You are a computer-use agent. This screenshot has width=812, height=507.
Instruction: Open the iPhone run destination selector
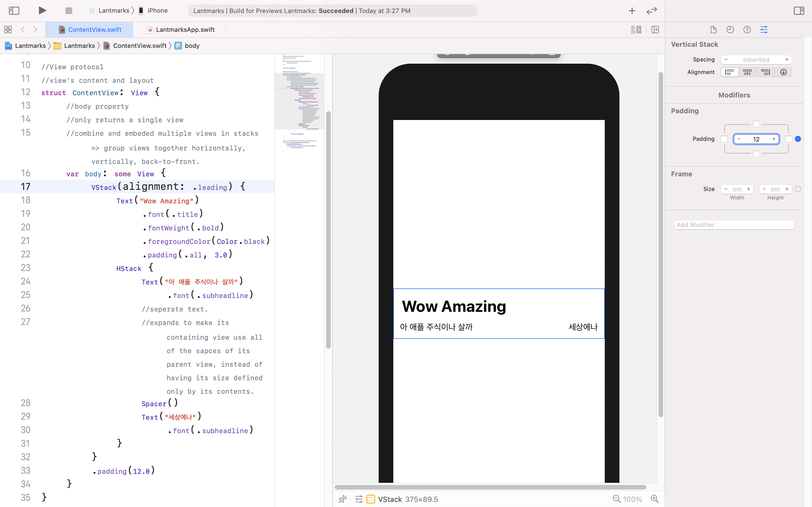pyautogui.click(x=157, y=11)
